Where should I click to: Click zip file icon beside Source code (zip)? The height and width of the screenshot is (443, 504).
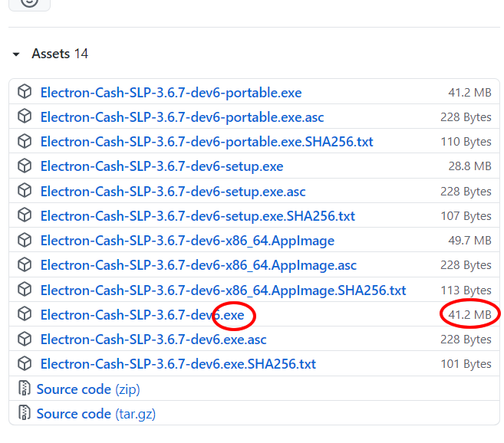[x=24, y=388]
